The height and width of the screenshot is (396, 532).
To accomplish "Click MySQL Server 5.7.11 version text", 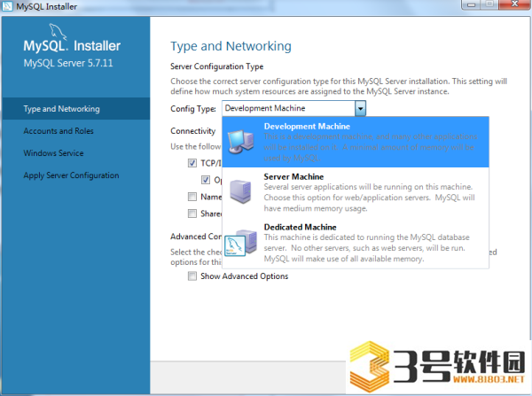I will pyautogui.click(x=68, y=63).
